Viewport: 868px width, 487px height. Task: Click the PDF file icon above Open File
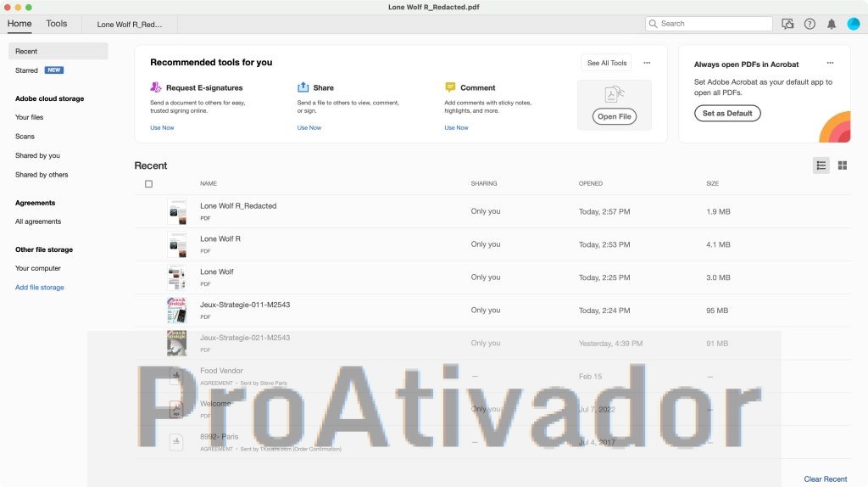click(614, 94)
